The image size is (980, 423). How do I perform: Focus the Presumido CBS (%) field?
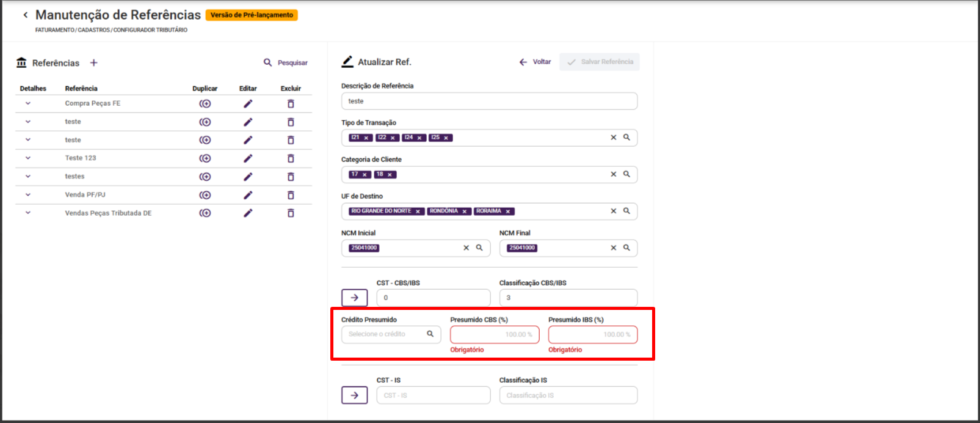pyautogui.click(x=495, y=334)
